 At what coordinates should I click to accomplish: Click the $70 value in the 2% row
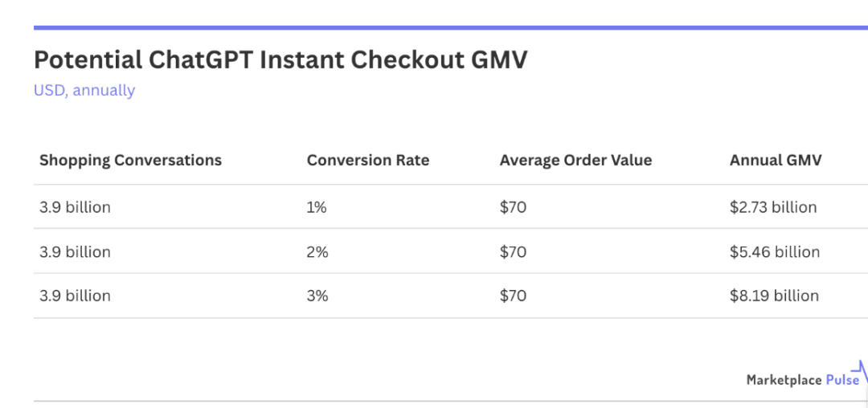coord(513,252)
